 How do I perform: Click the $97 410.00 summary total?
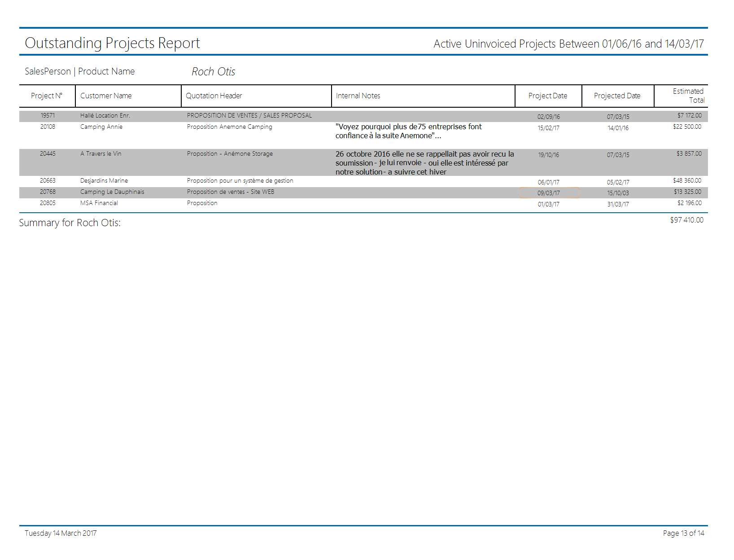click(686, 220)
